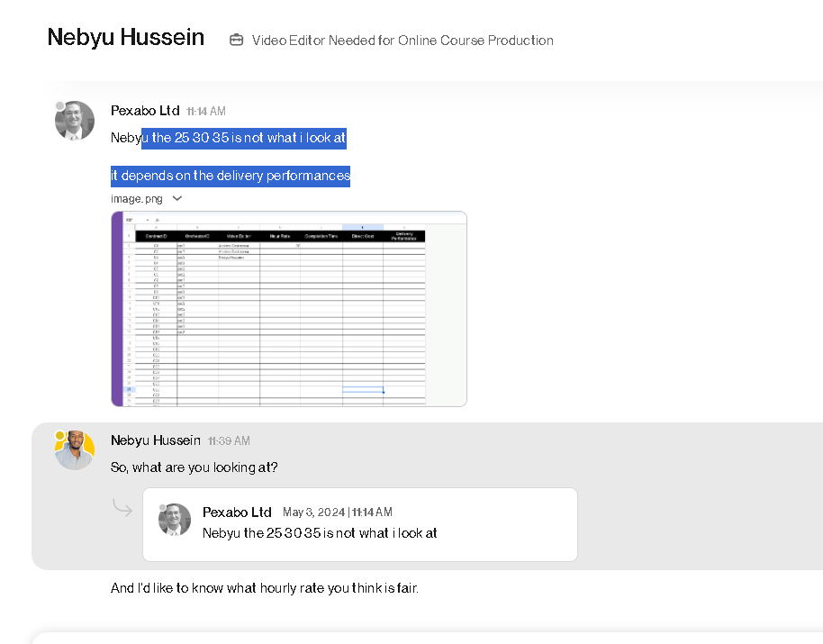Image resolution: width=823 pixels, height=644 pixels.
Task: Click the Nebyu Hussein heading name
Action: pyautogui.click(x=125, y=37)
